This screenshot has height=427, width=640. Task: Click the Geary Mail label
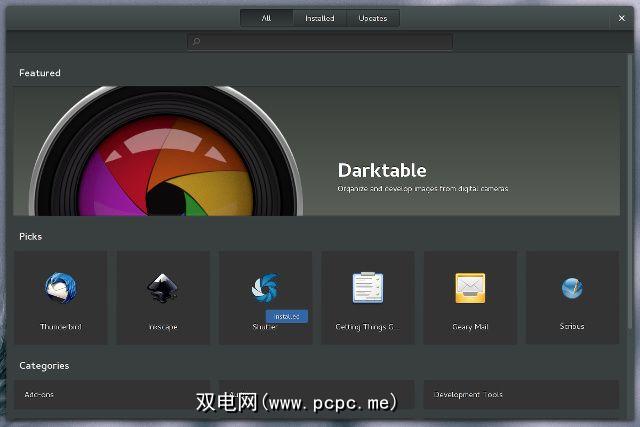click(470, 327)
